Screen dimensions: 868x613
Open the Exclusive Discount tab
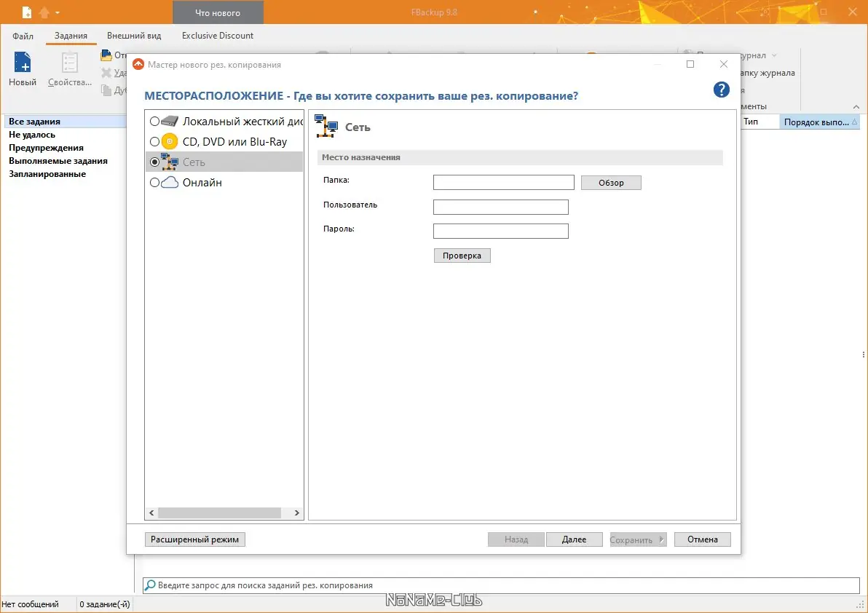[218, 36]
